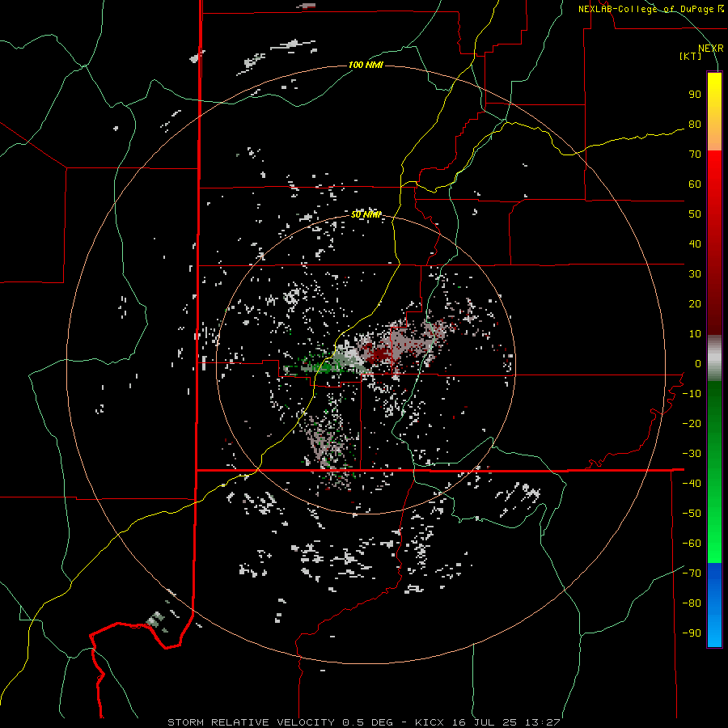Click the 0 value on the scale
The width and height of the screenshot is (728, 728).
click(697, 364)
